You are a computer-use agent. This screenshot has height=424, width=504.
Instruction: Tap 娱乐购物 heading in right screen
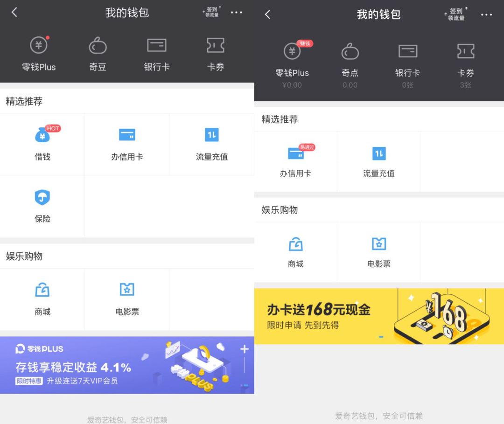pyautogui.click(x=280, y=210)
